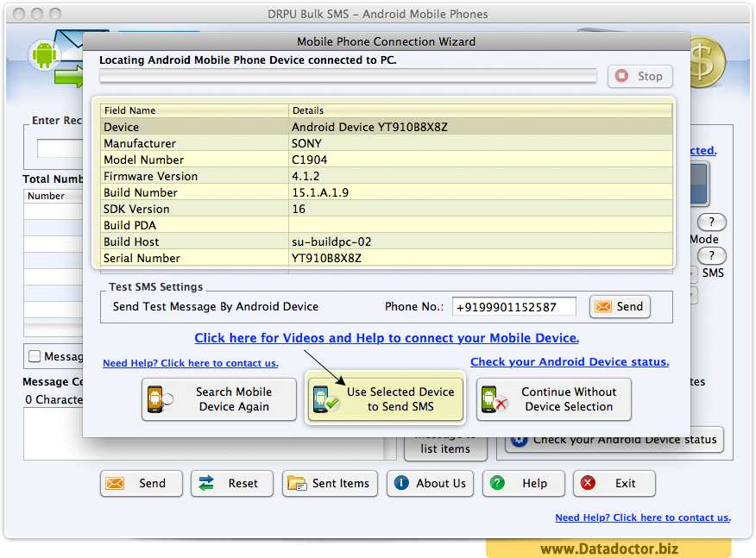756x558 pixels.
Task: Click Search Mobile Device Again button
Action: (x=219, y=399)
